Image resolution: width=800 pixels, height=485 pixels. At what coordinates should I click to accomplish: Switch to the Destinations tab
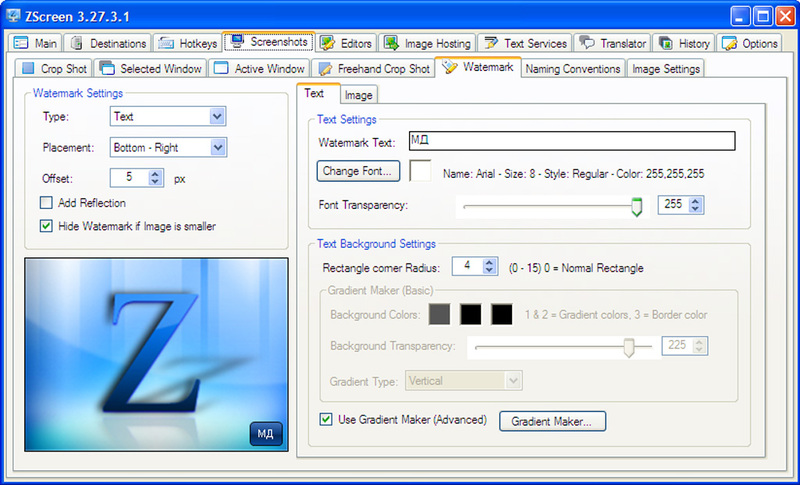[x=108, y=43]
